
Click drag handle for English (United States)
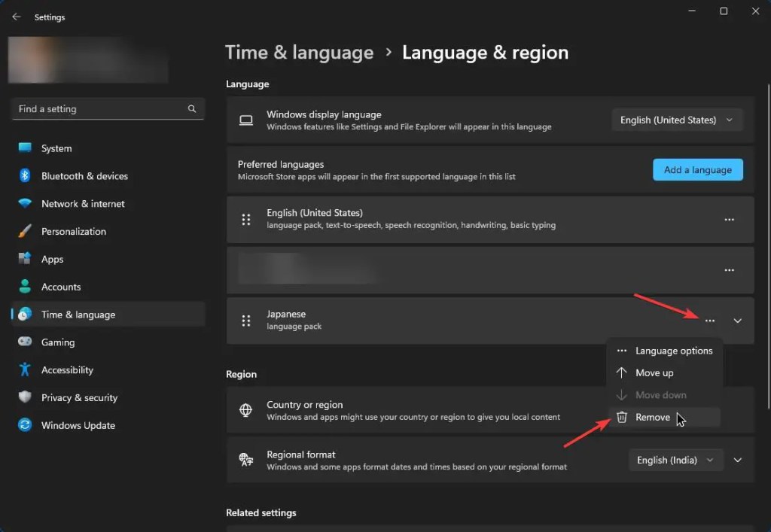tap(246, 220)
